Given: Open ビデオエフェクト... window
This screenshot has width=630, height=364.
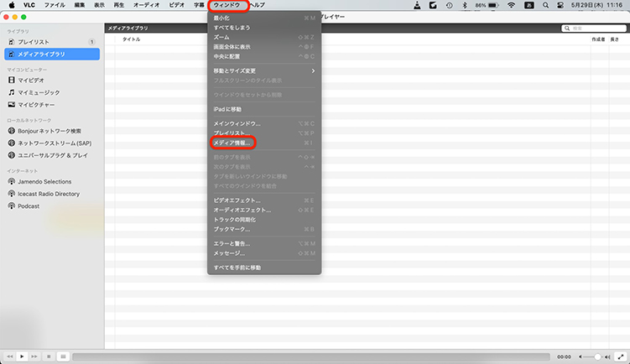Looking at the screenshot, I should (264, 200).
